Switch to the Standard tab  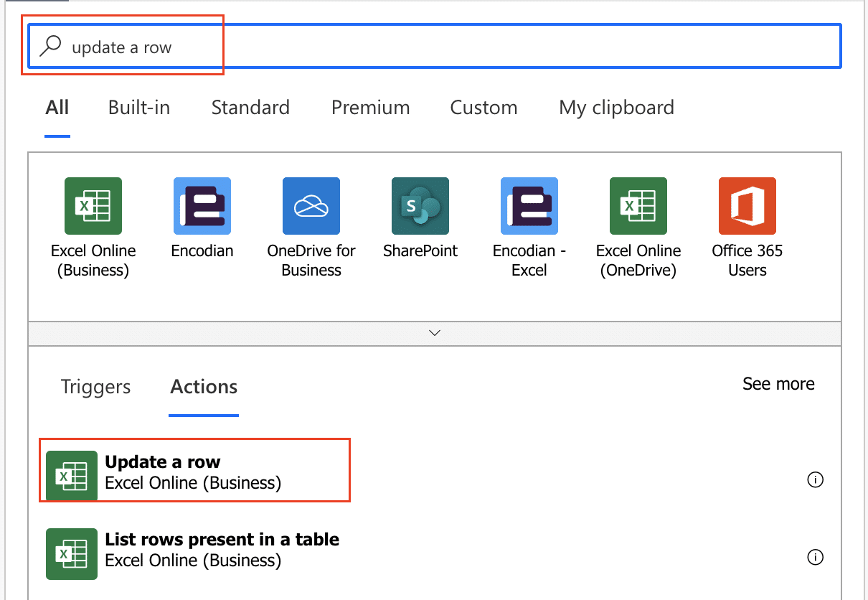250,108
